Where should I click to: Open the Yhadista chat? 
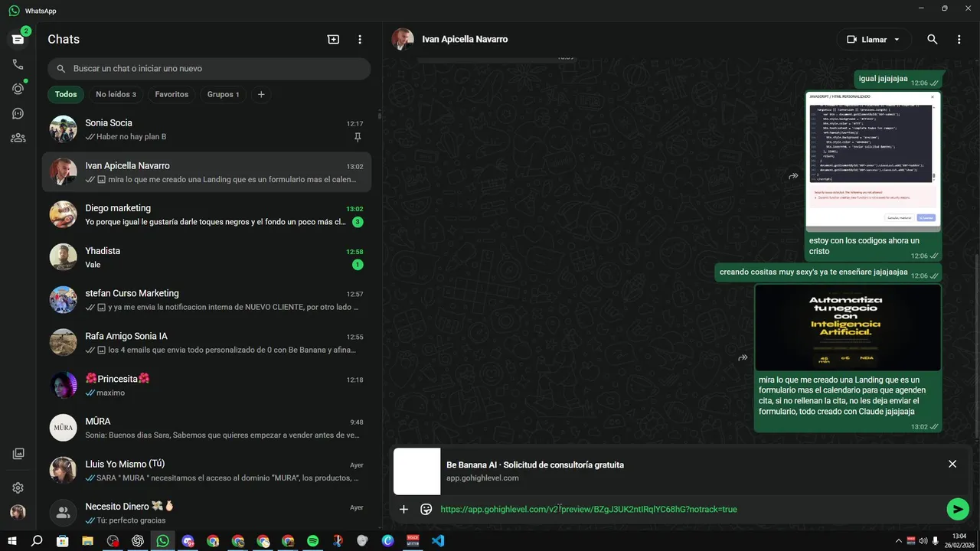[x=207, y=257]
